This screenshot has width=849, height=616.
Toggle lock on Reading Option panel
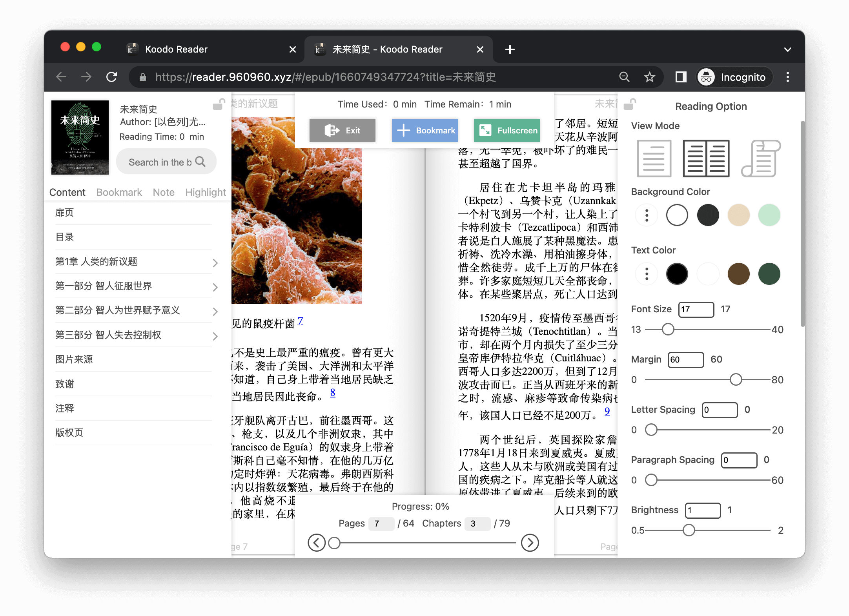pyautogui.click(x=630, y=104)
